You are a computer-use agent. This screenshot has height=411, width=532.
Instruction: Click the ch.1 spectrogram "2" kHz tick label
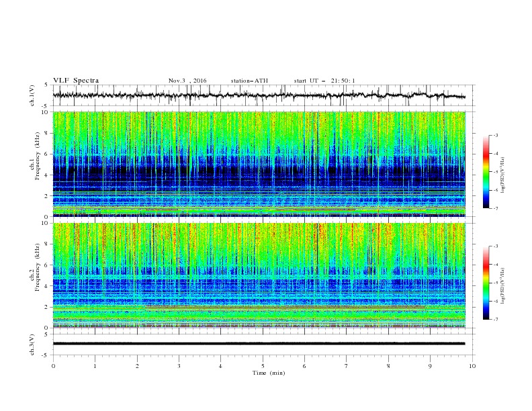[x=47, y=196]
